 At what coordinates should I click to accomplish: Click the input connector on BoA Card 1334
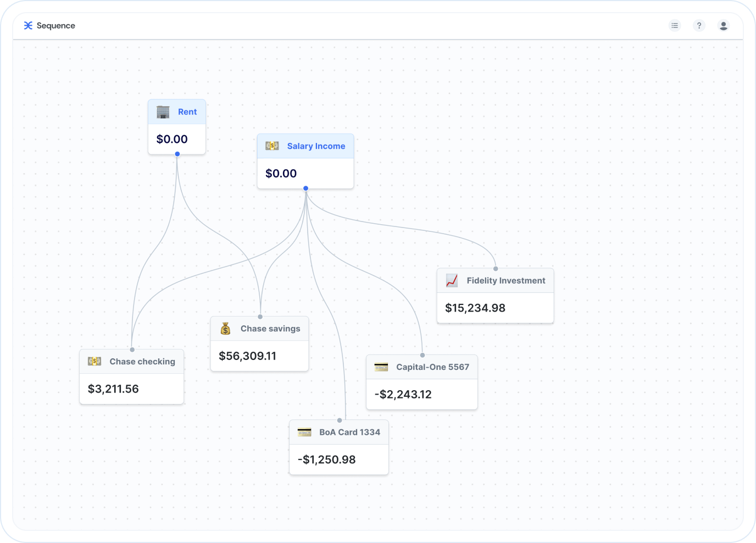340,420
